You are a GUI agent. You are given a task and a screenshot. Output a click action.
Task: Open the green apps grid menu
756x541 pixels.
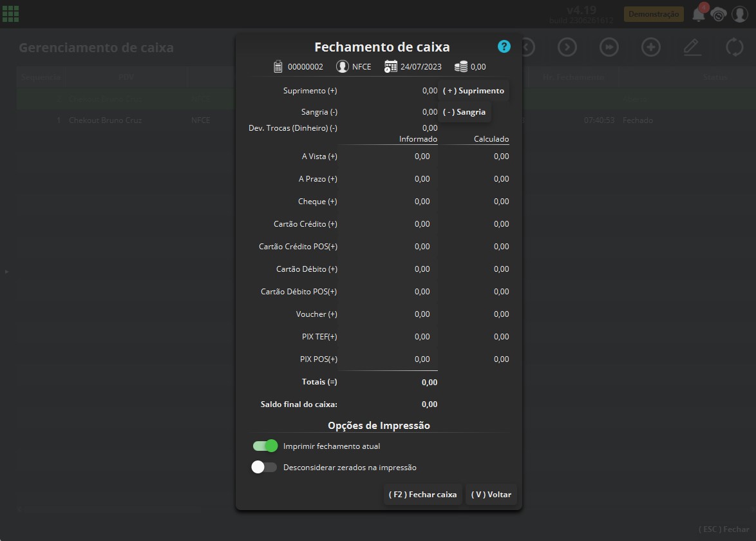tap(10, 14)
